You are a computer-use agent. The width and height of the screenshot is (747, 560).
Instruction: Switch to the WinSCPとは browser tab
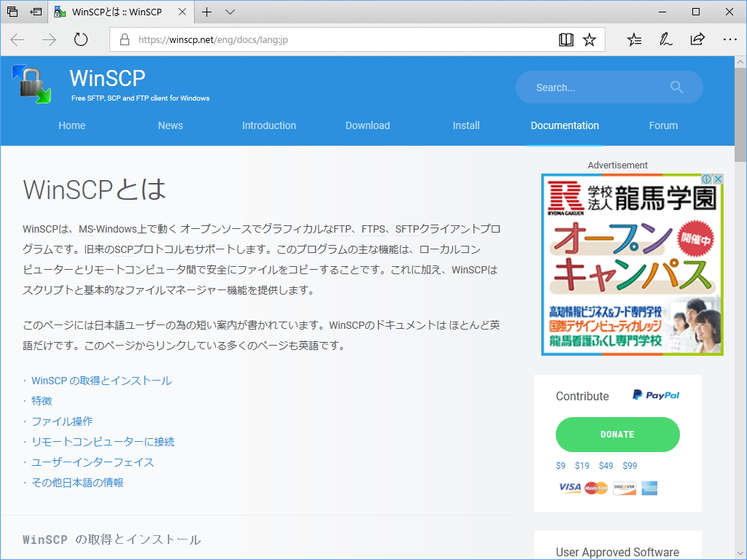[x=117, y=12]
